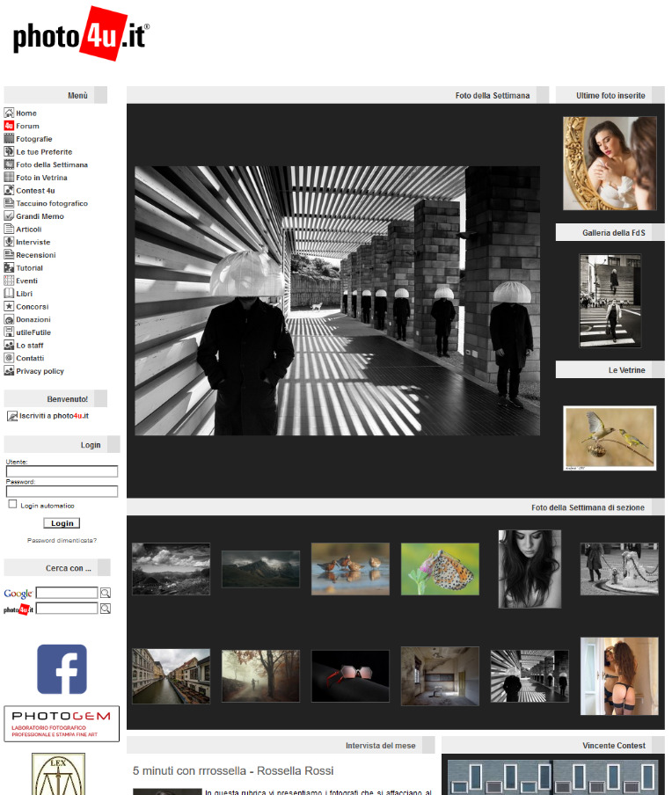The image size is (672, 795).
Task: Select Tutorial in the side menu
Action: pos(29,268)
